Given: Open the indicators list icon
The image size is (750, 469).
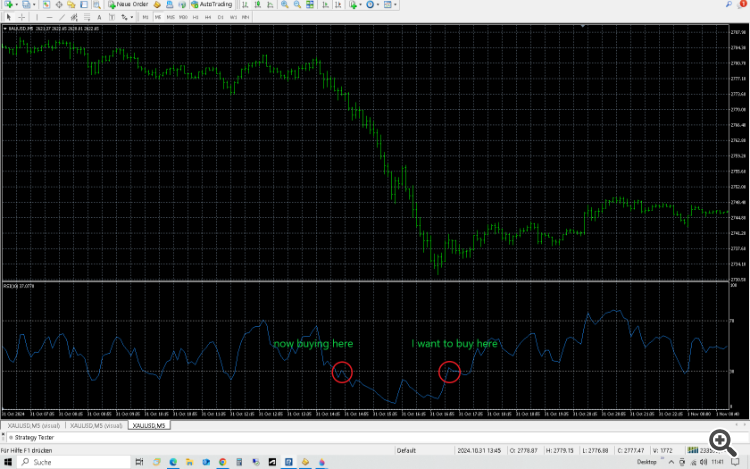Looking at the screenshot, I should [x=353, y=4].
